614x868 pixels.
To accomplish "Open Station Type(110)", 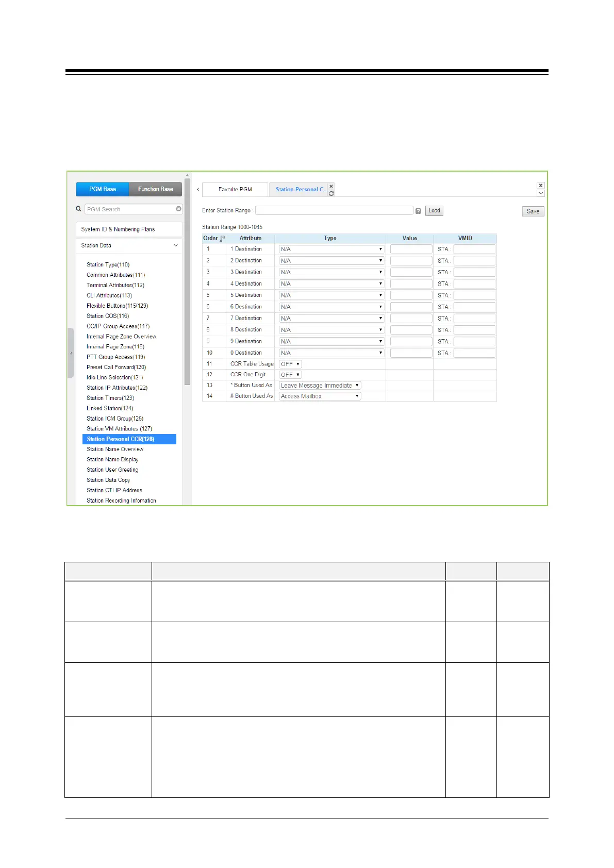I will coord(108,264).
